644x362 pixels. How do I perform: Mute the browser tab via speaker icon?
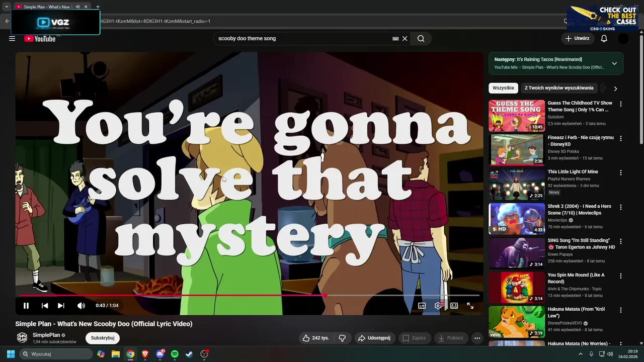[x=77, y=7]
